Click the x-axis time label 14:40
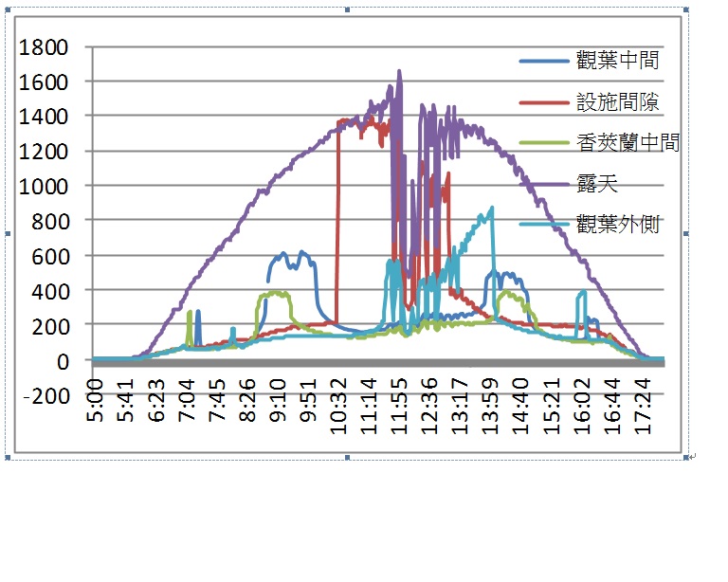This screenshot has height=582, width=728. pos(521,406)
